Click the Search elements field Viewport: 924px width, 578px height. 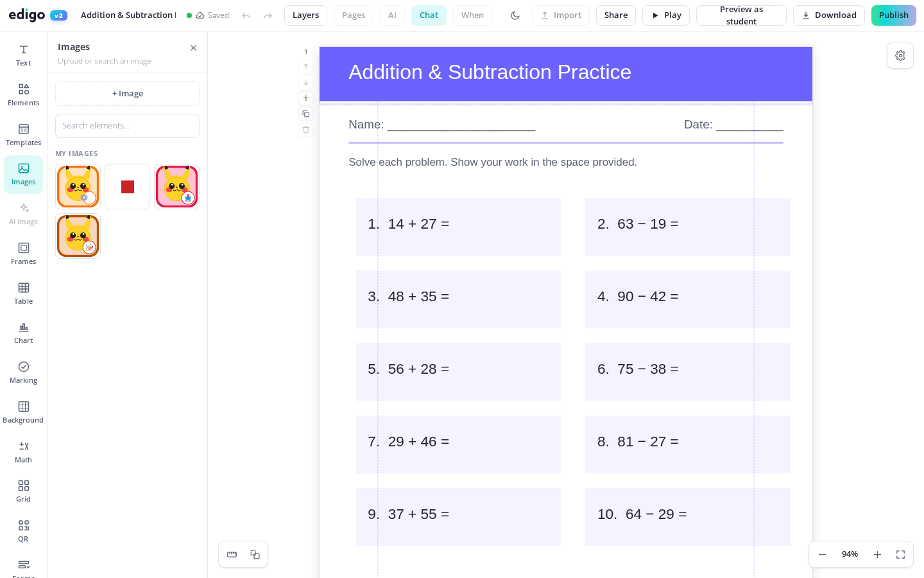pyautogui.click(x=127, y=126)
